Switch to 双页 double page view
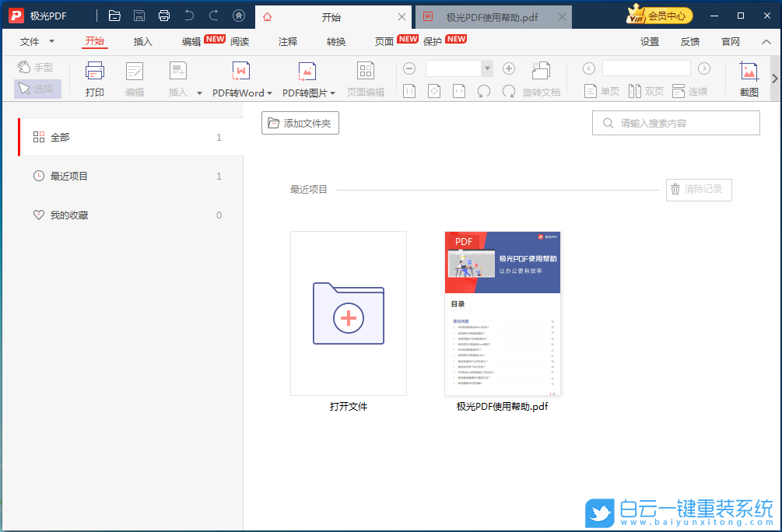This screenshot has width=782, height=532. [646, 91]
